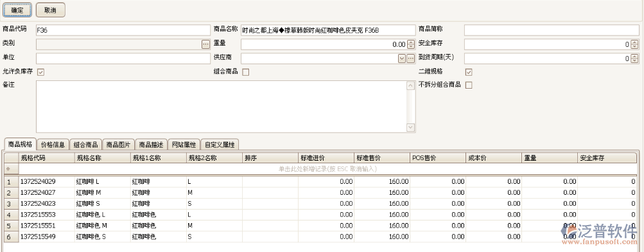This screenshot has width=644, height=252.
Task: Switch to the 价格信息 tab
Action: point(53,145)
